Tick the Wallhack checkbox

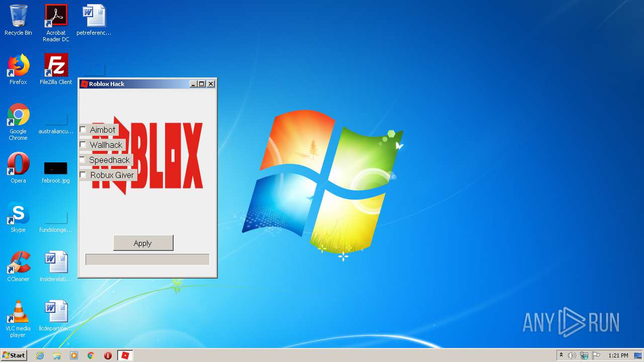[x=83, y=145]
